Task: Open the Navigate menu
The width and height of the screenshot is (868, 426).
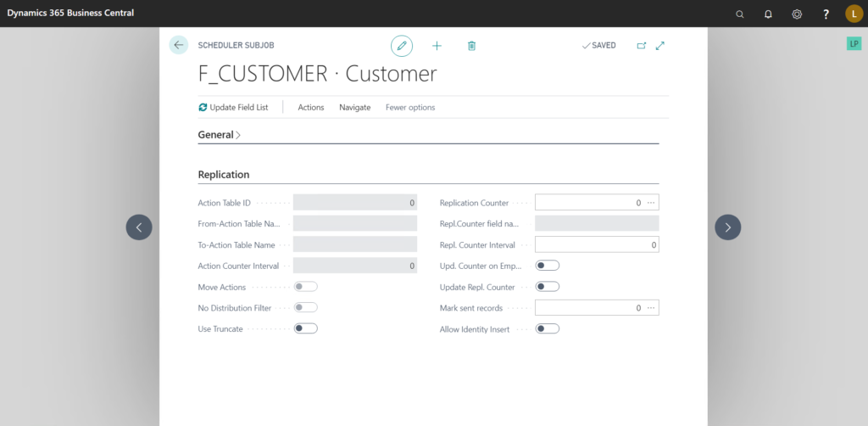Action: coord(355,108)
